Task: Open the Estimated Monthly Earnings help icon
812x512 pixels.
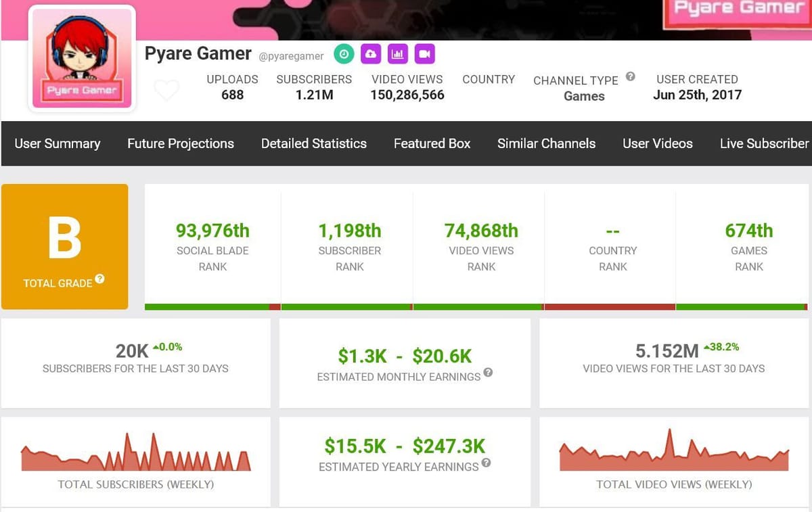Action: pyautogui.click(x=489, y=373)
